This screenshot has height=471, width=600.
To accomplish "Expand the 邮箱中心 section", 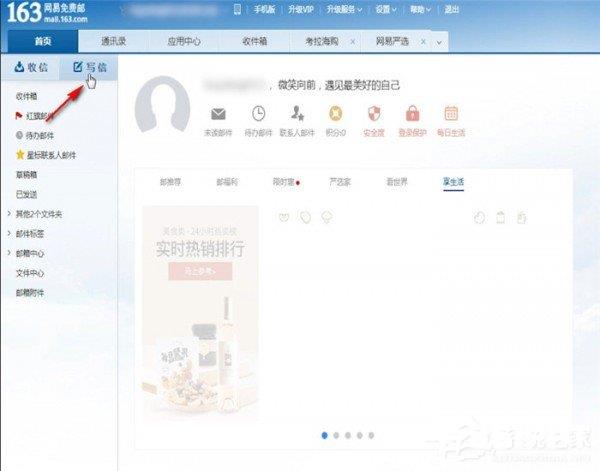I will click(9, 253).
